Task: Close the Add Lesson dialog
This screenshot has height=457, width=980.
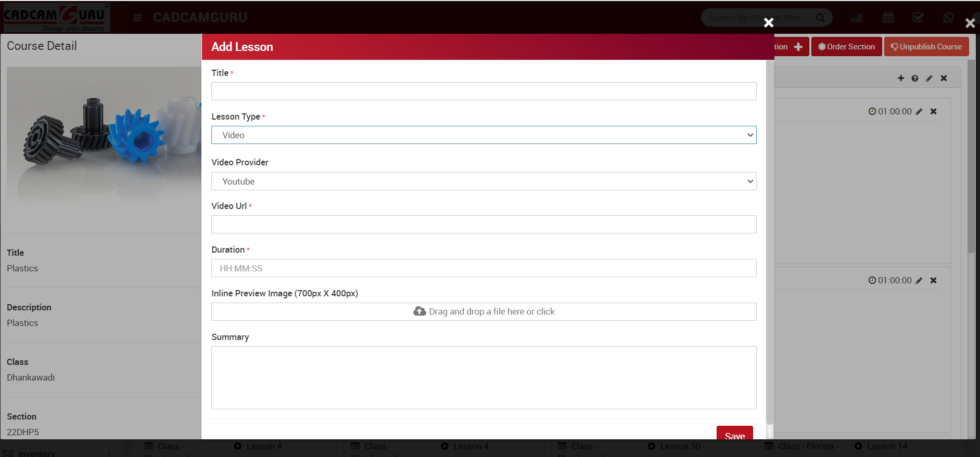Action: click(768, 22)
